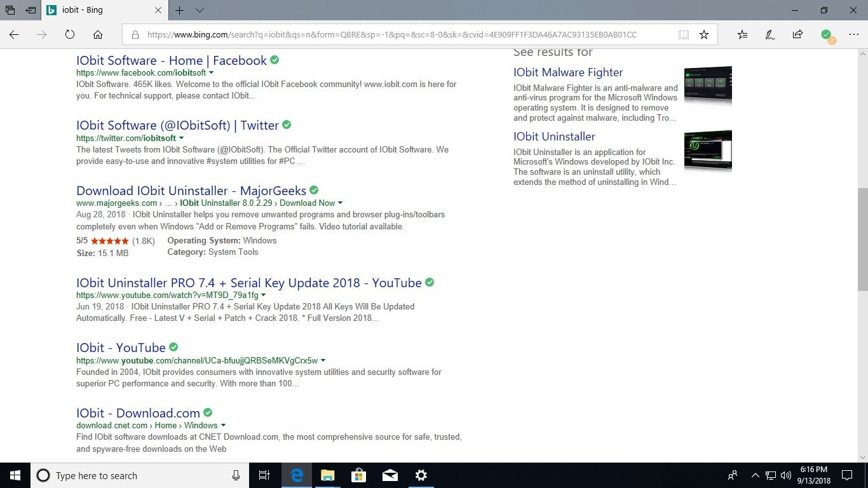Expand the download.cnet.com URL dropdown
The width and height of the screenshot is (868, 488).
click(x=223, y=426)
